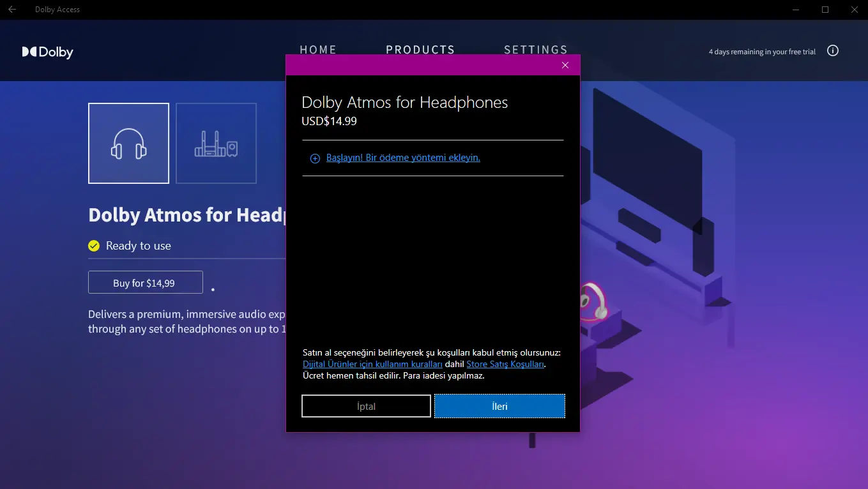Click the dialog title 'Dolby Atmos for Headphones'
The image size is (868, 489).
405,102
